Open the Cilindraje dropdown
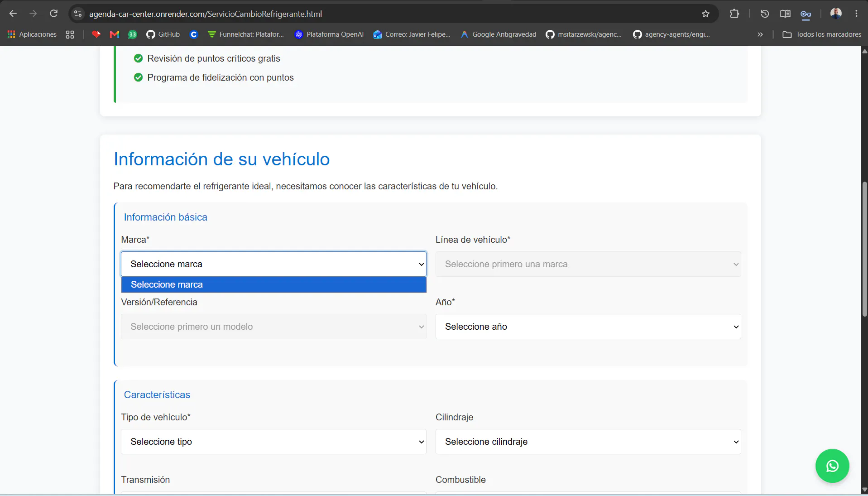Screen dimensions: 868x496 point(588,442)
